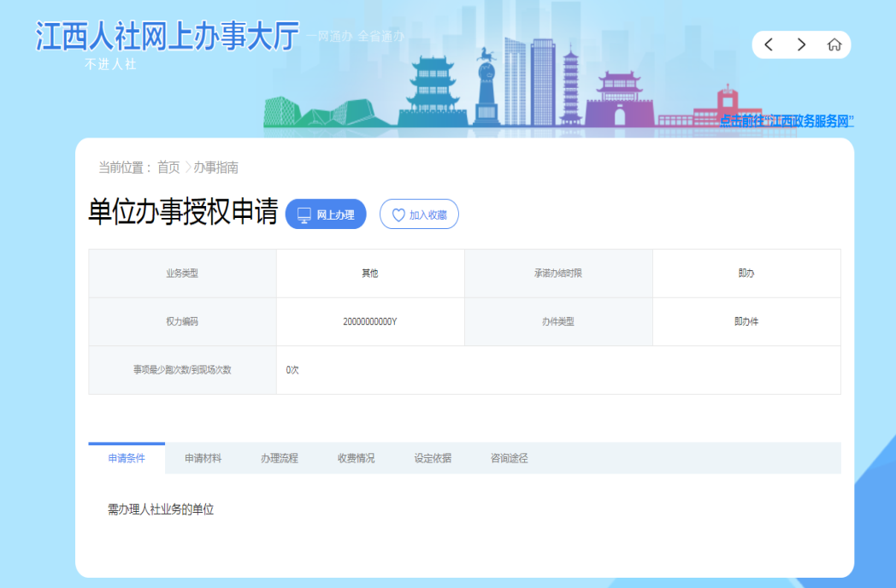Screen dimensions: 896x588
Task: Click the back arrow in top-right navigation
Action: click(769, 43)
